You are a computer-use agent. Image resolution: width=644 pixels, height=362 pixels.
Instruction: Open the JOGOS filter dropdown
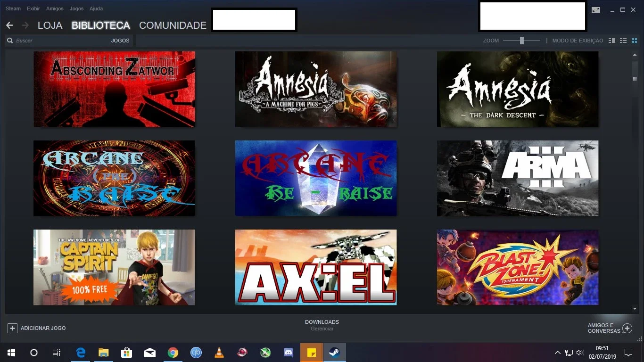coord(120,41)
